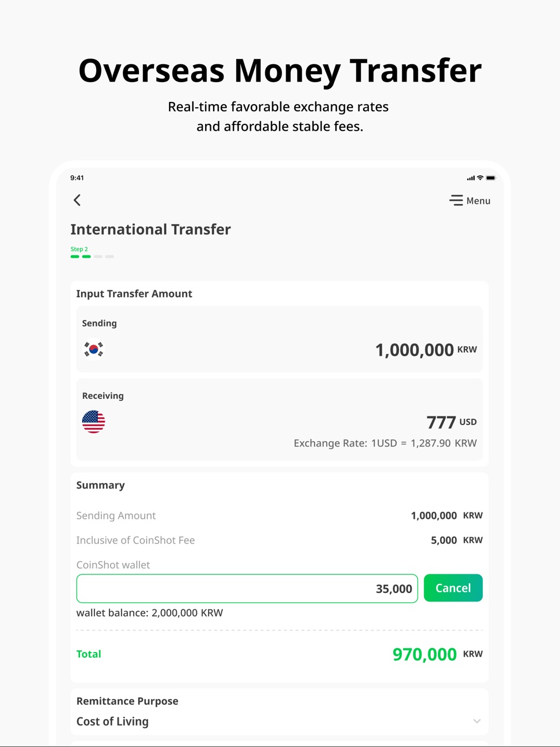Viewport: 560px width, 747px height.
Task: Tap the cellular signal icon
Action: click(471, 178)
